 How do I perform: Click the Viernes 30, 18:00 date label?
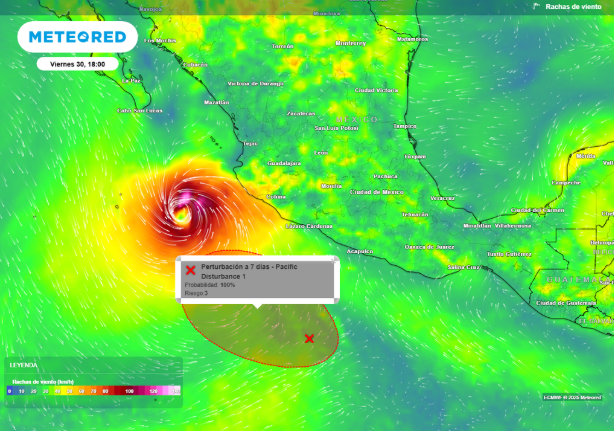coord(78,64)
